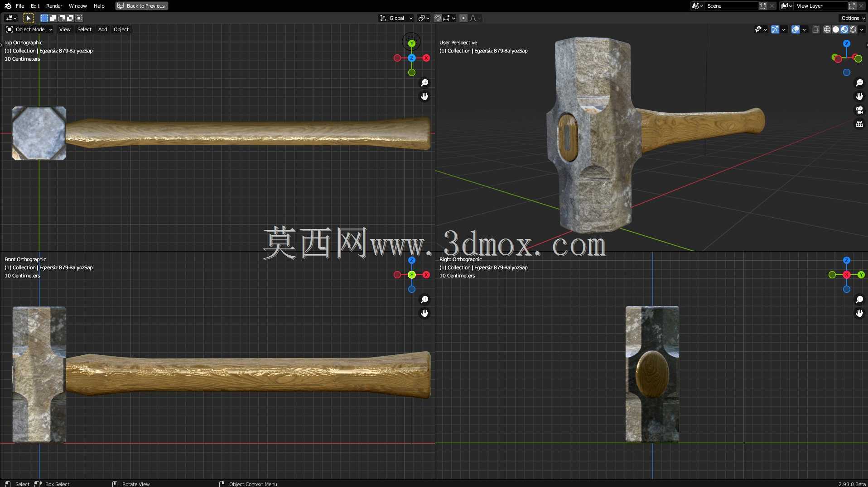Expand the overlays options arrow
The image size is (868, 487).
804,29
